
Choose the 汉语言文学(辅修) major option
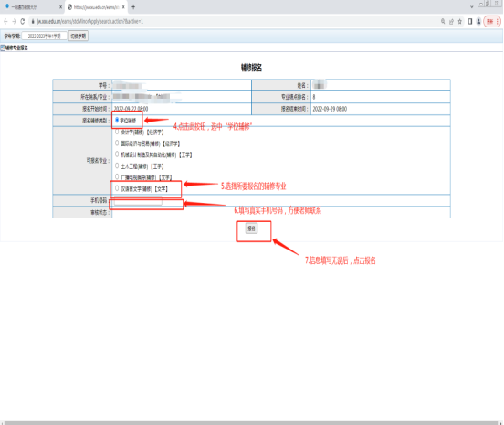pos(117,188)
